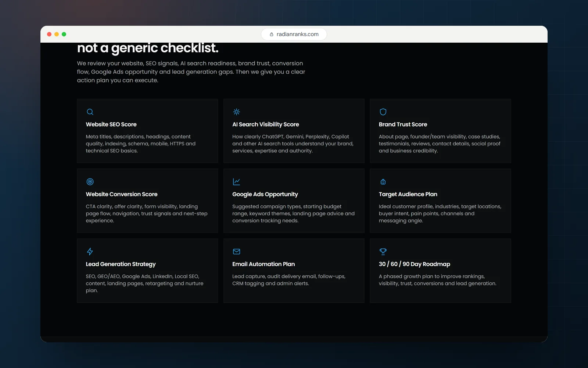
Task: Click the sparkle icon above AI Search Visibility Score
Action: 237,112
